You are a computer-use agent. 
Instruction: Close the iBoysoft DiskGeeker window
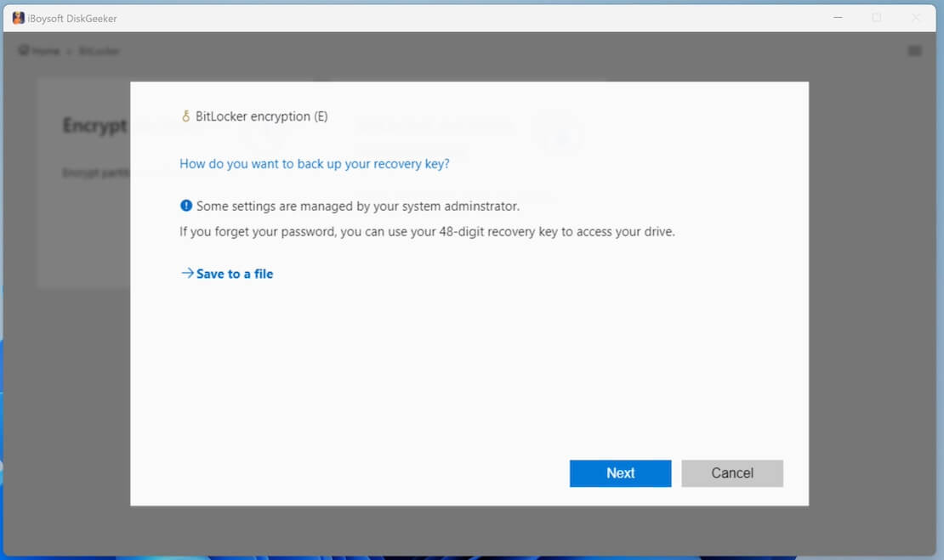pos(916,18)
